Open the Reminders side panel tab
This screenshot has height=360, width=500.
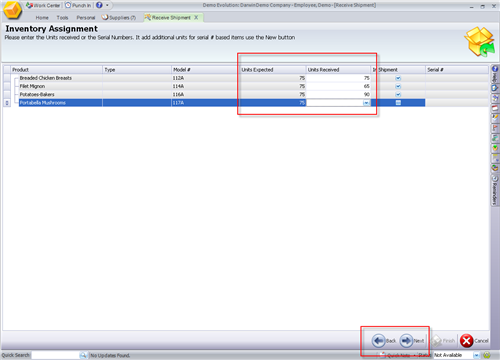coord(495,190)
